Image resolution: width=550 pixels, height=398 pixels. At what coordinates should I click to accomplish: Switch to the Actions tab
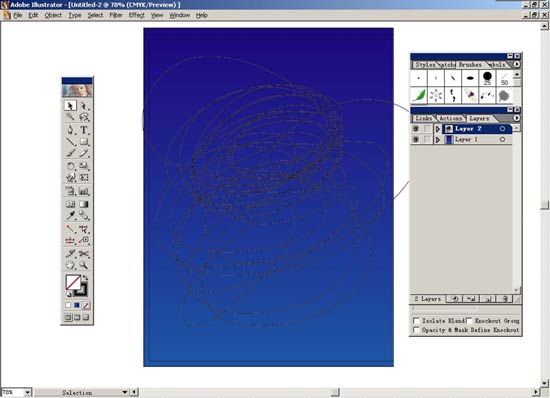tap(450, 119)
